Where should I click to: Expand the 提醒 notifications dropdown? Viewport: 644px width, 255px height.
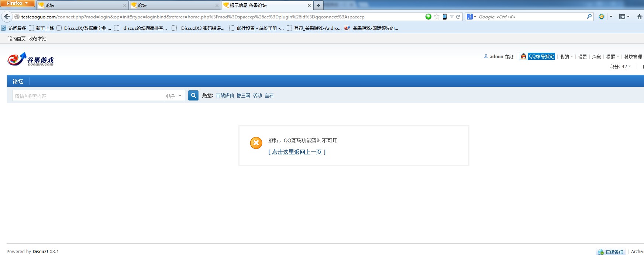click(x=613, y=57)
